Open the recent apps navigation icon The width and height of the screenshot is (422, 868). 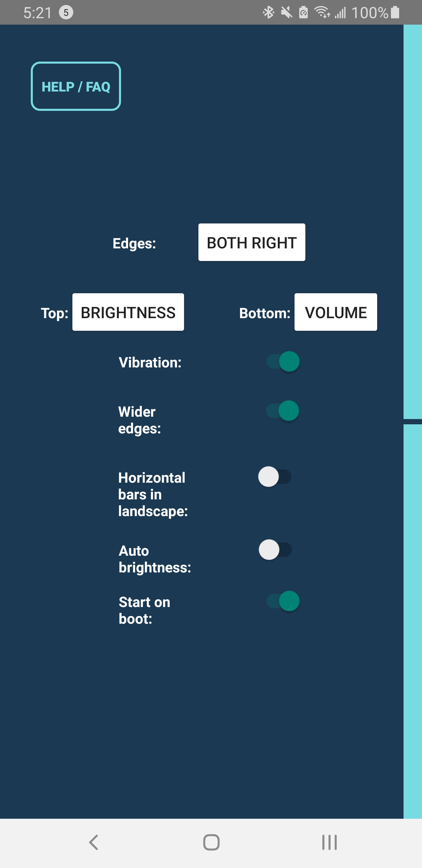tap(329, 842)
